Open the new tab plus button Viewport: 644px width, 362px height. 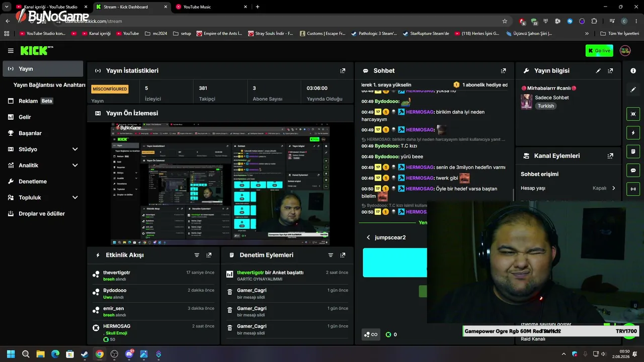(258, 7)
